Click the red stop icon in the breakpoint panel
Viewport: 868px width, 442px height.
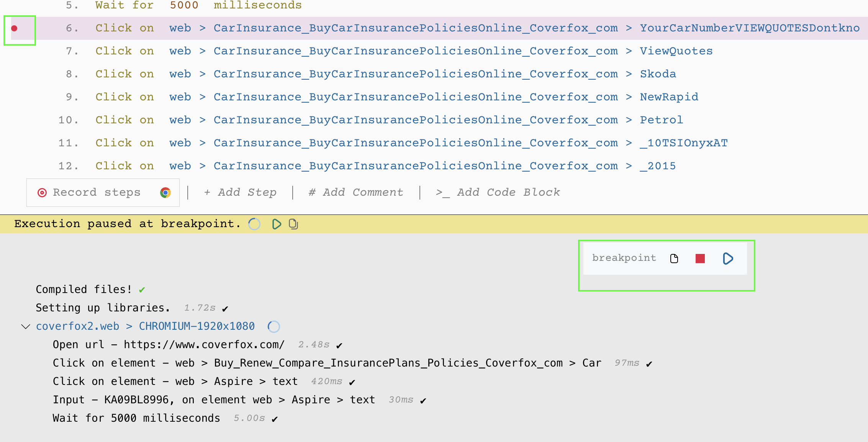pos(700,259)
